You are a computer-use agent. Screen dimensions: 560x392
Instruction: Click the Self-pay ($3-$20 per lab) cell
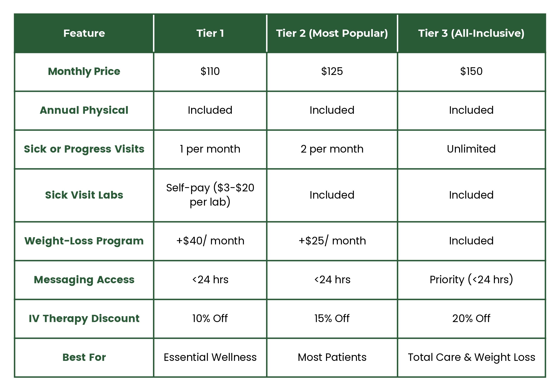click(210, 195)
